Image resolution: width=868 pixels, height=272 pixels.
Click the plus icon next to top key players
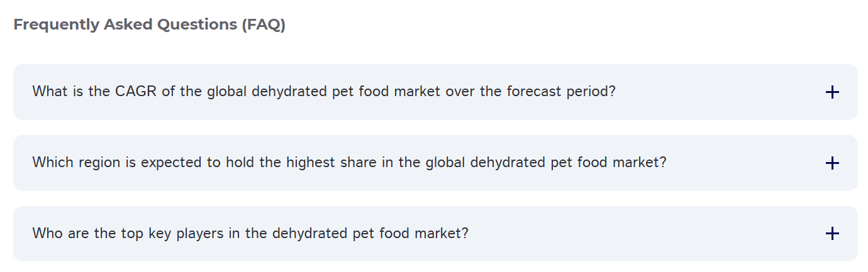(x=832, y=234)
